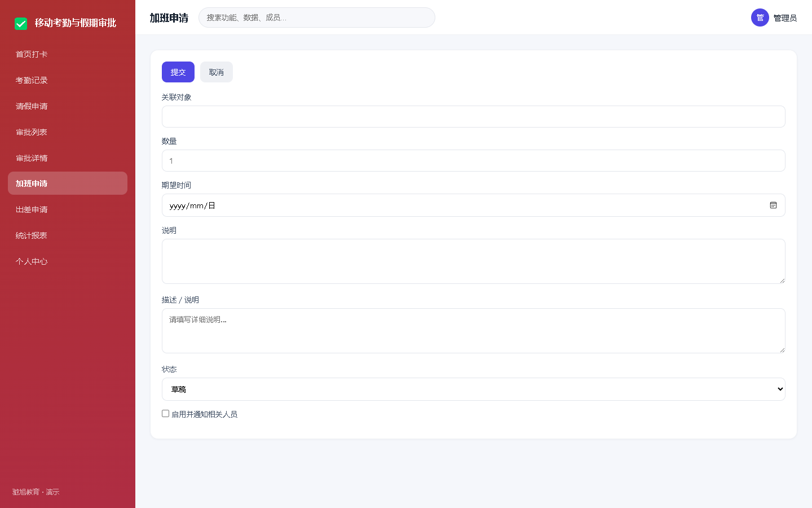Select 请假申请 in sidebar
The height and width of the screenshot is (508, 812).
pyautogui.click(x=68, y=106)
